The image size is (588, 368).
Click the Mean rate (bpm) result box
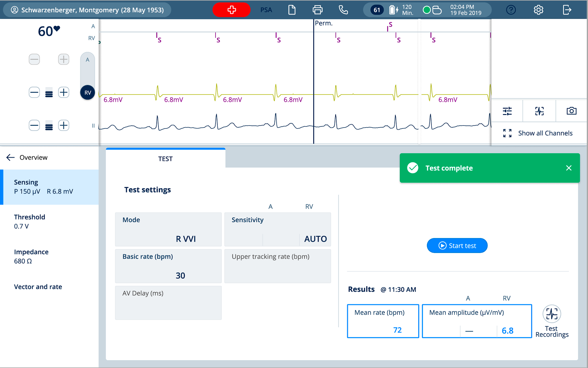383,321
